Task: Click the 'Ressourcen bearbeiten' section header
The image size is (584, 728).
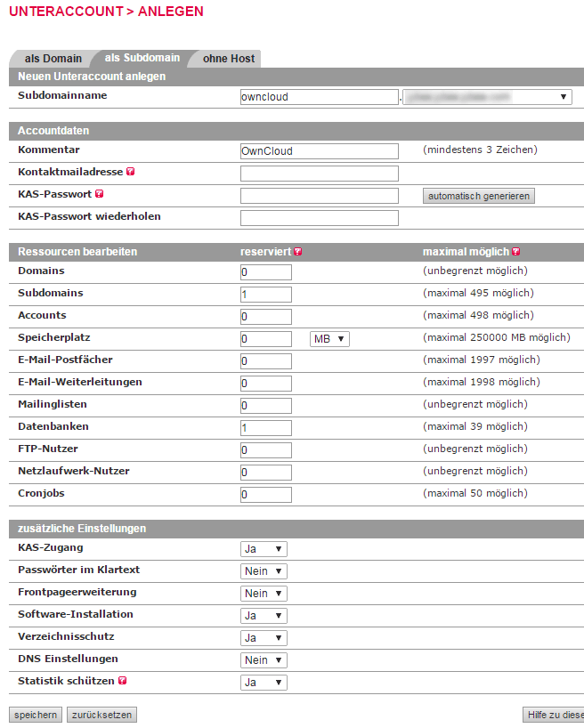Action: [77, 252]
